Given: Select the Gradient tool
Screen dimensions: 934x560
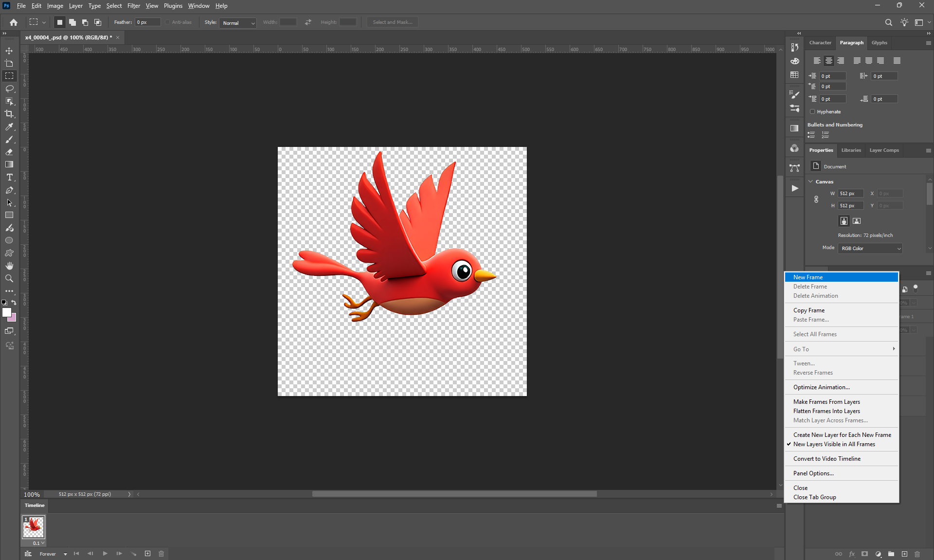Looking at the screenshot, I should click(x=9, y=164).
